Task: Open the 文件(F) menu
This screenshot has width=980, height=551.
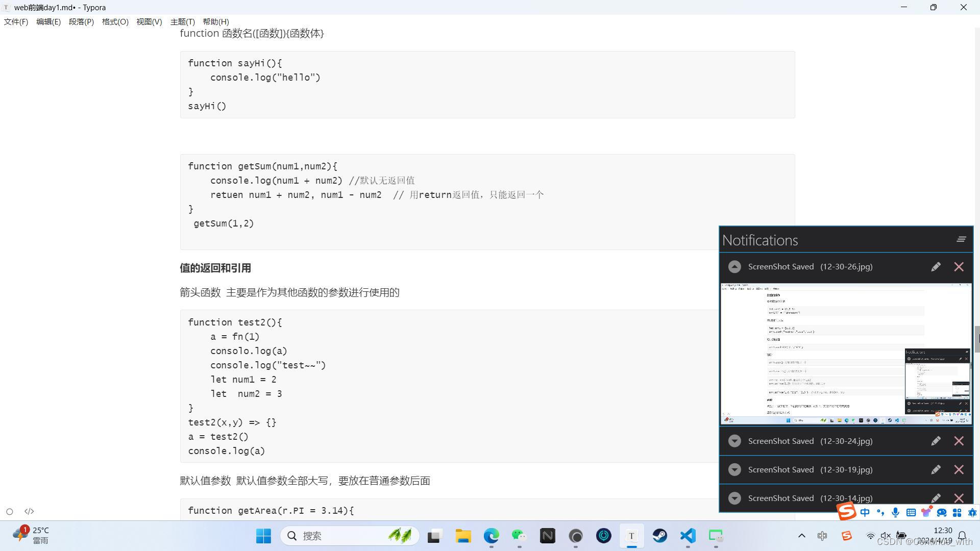Action: point(16,22)
